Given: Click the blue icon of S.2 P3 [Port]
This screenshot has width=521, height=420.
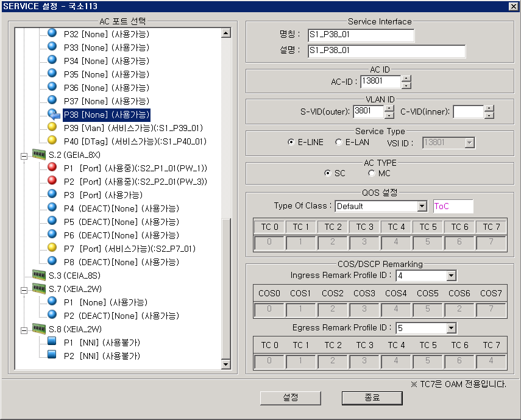Looking at the screenshot, I should (52, 193).
